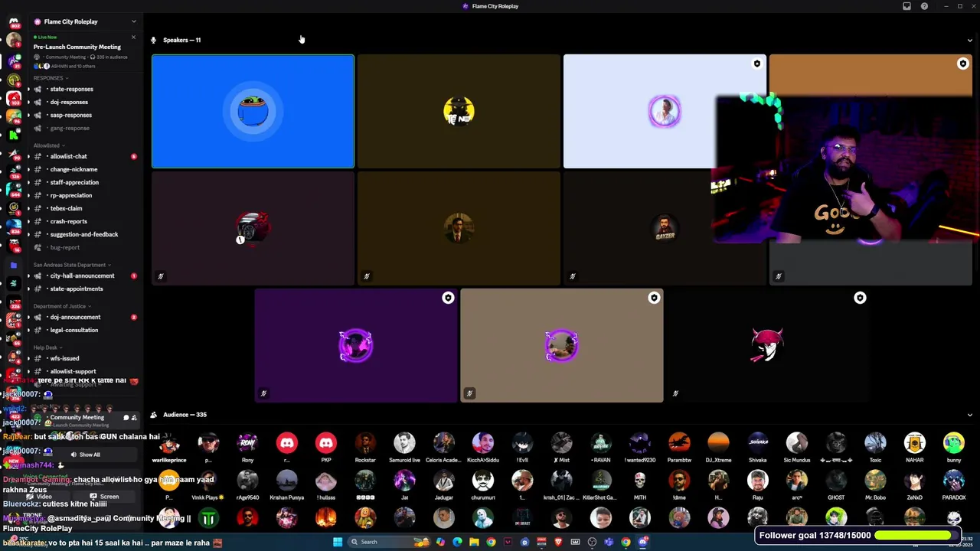Click audience member bunny's avatar
Screen dimensions: 980x551
click(x=954, y=443)
